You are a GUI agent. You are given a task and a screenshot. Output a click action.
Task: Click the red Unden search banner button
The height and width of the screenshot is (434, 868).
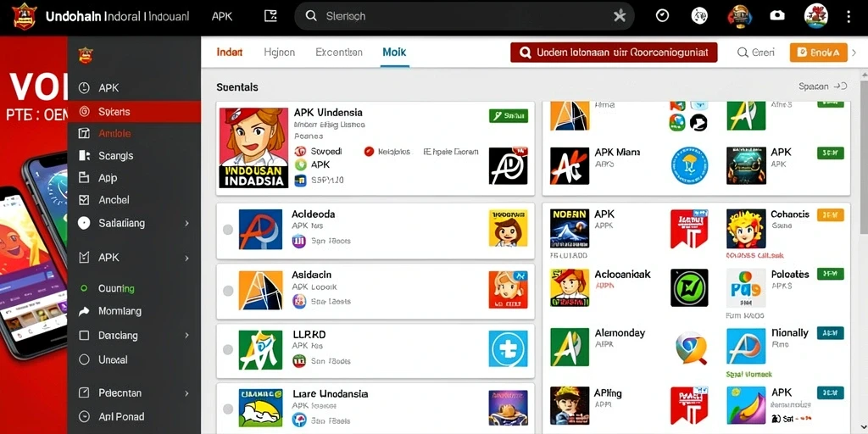[614, 53]
